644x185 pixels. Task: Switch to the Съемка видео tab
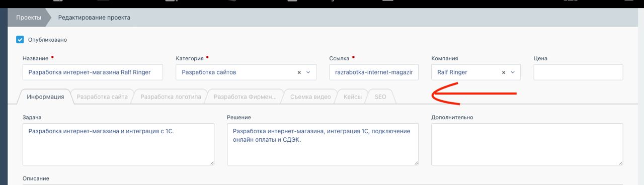(310, 97)
